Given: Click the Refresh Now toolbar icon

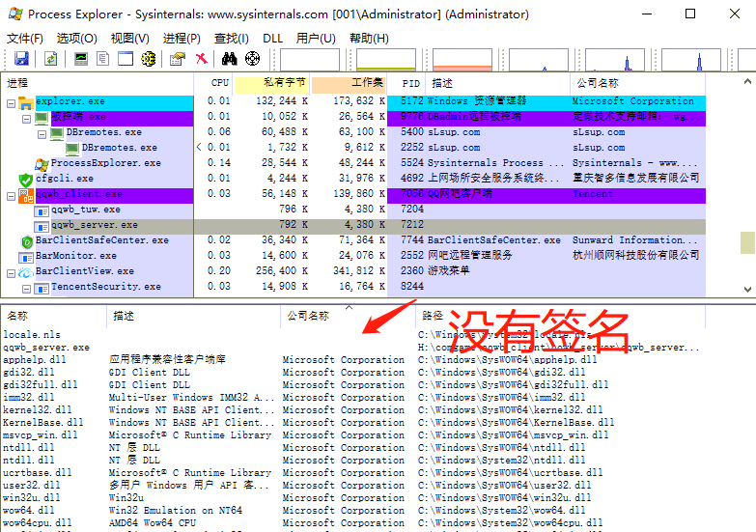Looking at the screenshot, I should point(50,59).
